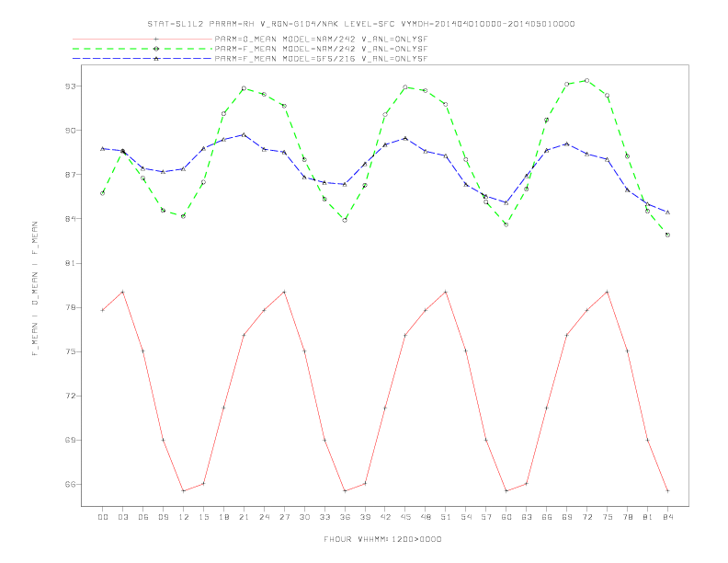Click the y-axis tick label 72
Screen dimensions: 728x563
70,396
